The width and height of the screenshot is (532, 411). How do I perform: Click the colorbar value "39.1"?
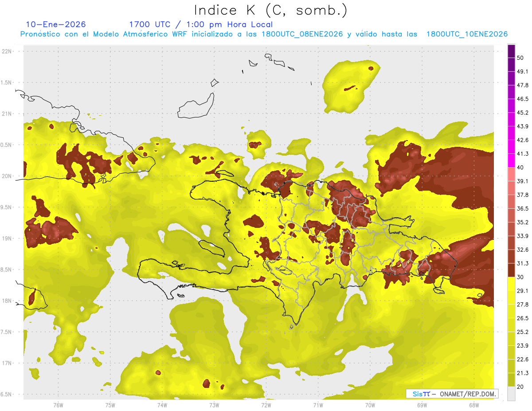[523, 181]
